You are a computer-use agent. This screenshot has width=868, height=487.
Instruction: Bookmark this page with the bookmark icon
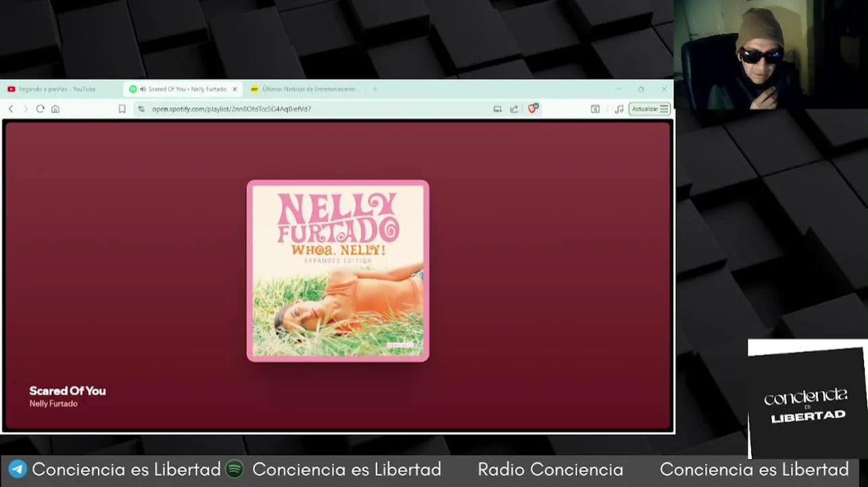(x=122, y=109)
